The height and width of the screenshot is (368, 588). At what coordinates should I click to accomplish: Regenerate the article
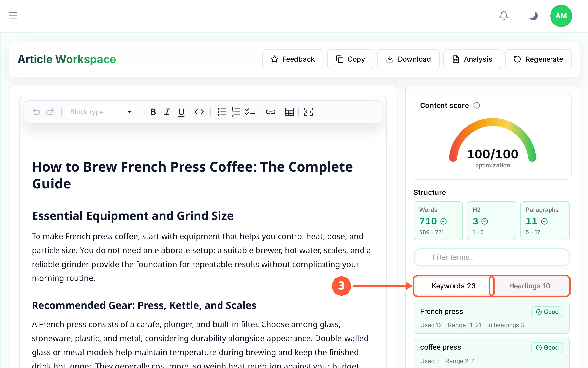[x=538, y=59]
